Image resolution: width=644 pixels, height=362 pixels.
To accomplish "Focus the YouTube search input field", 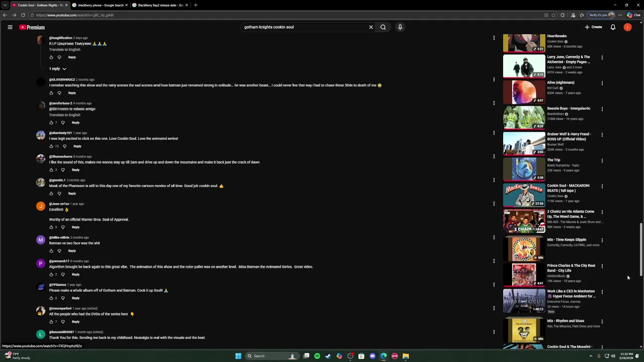I will [304, 27].
